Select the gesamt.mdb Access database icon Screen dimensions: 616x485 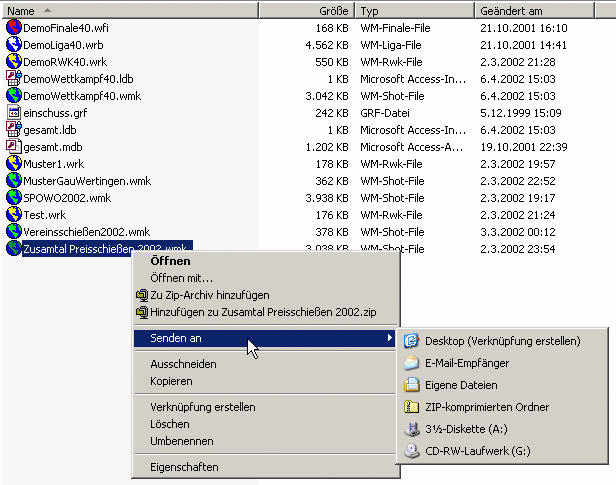[13, 147]
